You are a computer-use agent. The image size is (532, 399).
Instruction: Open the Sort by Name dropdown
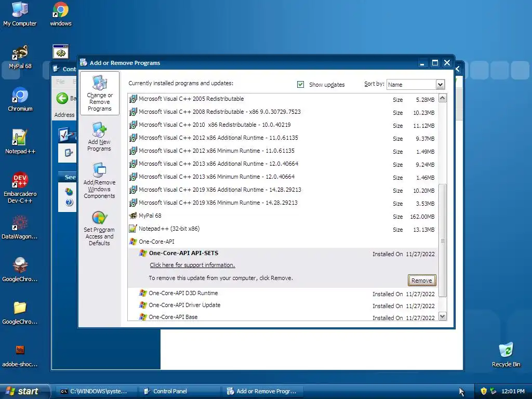[440, 85]
